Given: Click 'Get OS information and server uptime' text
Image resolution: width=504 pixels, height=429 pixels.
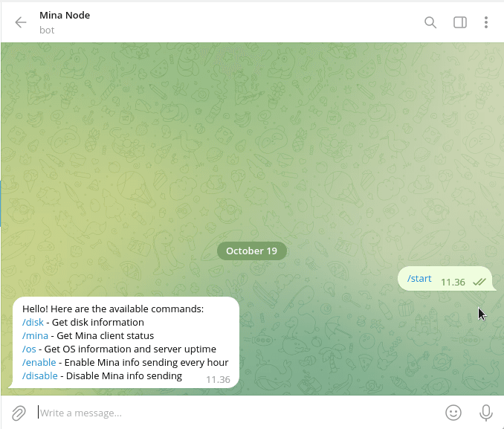Looking at the screenshot, I should point(130,349).
